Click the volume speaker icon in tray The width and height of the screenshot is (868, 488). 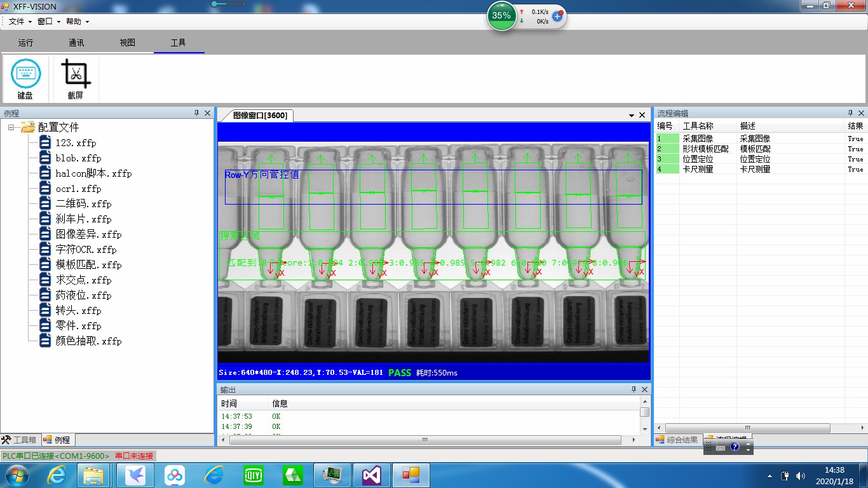coord(799,475)
